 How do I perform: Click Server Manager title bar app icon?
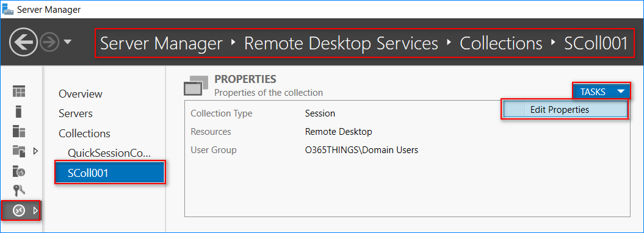pos(8,9)
